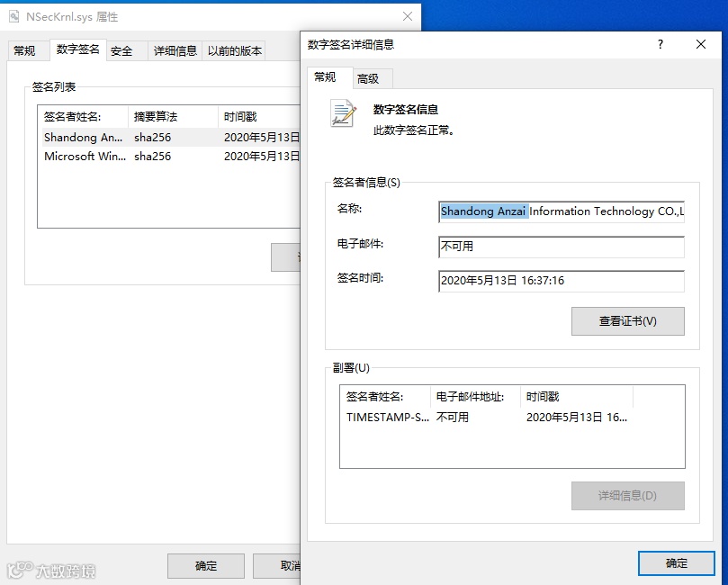Click the NSecKrnl.sys file icon in title bar
The image size is (728, 585).
(x=14, y=17)
